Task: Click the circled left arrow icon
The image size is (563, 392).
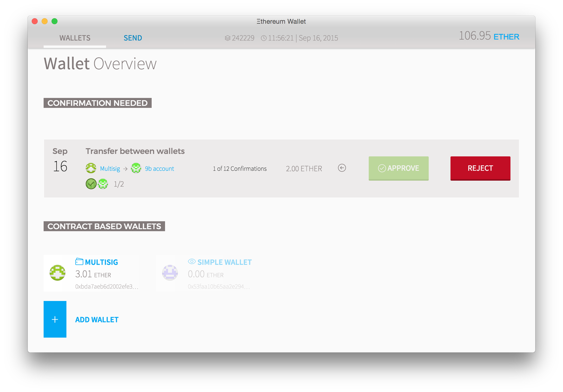Action: (342, 168)
